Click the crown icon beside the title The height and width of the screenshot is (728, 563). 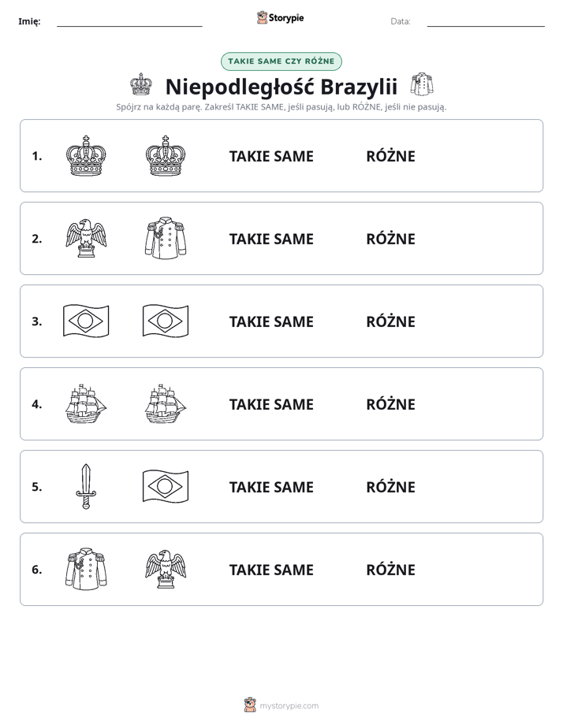[x=140, y=84]
